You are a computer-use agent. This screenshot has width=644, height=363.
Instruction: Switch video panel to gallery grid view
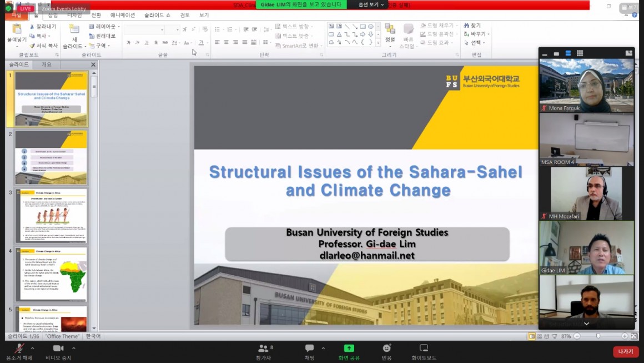[x=580, y=53]
